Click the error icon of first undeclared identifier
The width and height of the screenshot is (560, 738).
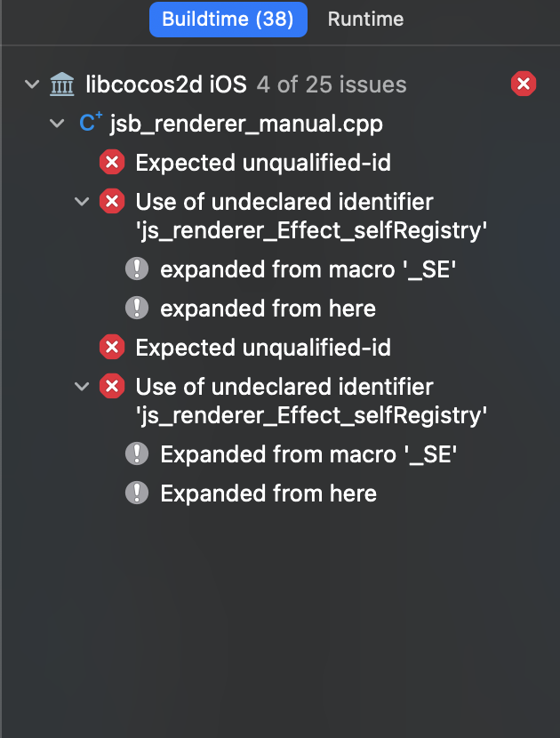pyautogui.click(x=111, y=201)
